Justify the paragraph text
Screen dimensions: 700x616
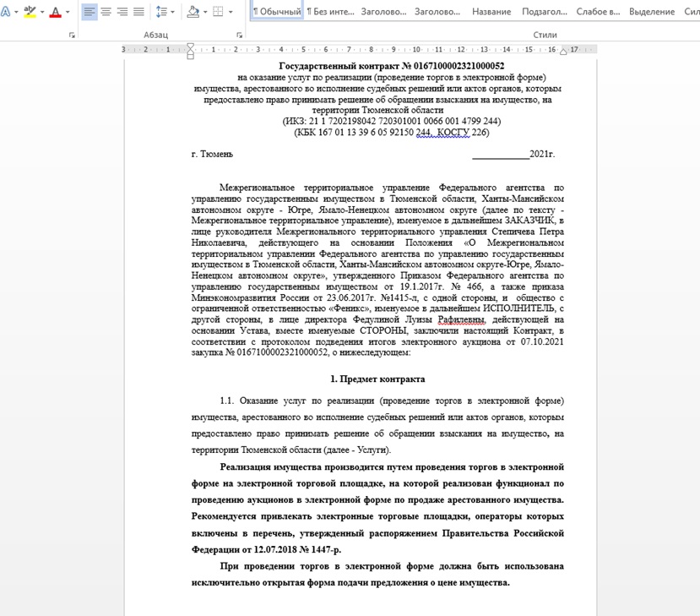click(139, 12)
